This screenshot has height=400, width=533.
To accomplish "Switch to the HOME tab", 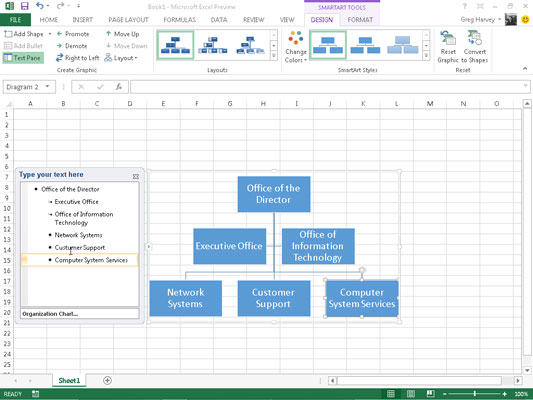I will click(x=49, y=20).
